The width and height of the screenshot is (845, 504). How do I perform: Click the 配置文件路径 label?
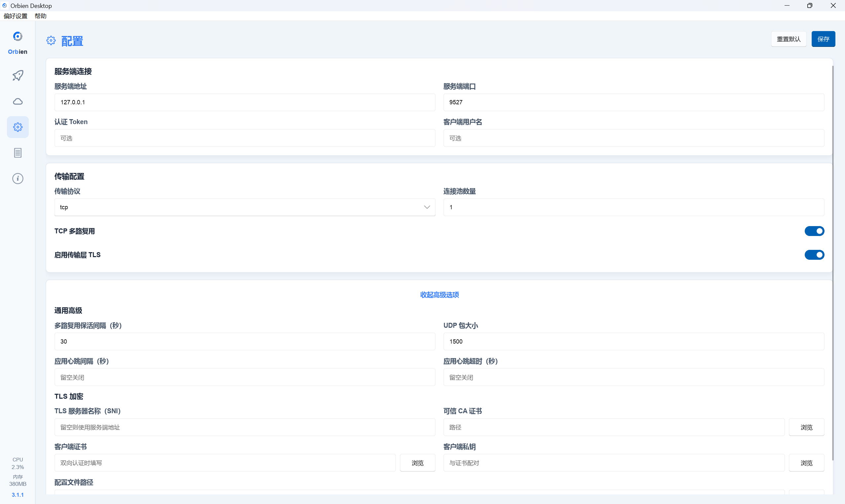pos(74,482)
